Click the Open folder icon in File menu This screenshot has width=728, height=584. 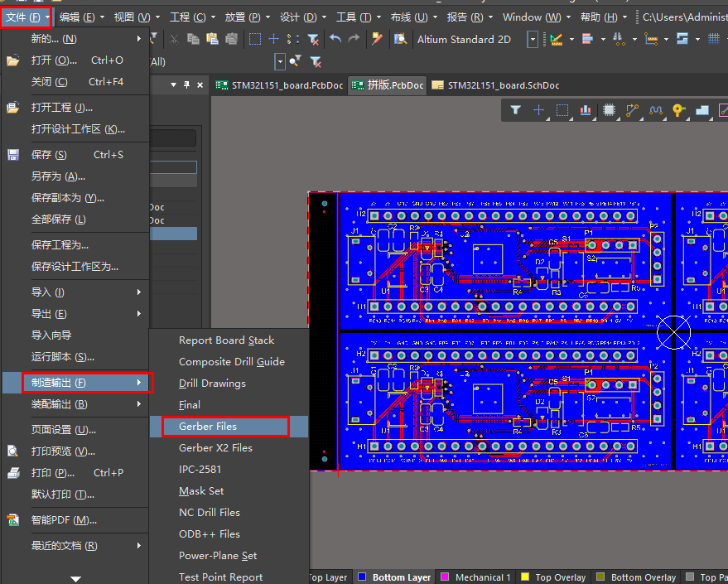click(x=13, y=60)
